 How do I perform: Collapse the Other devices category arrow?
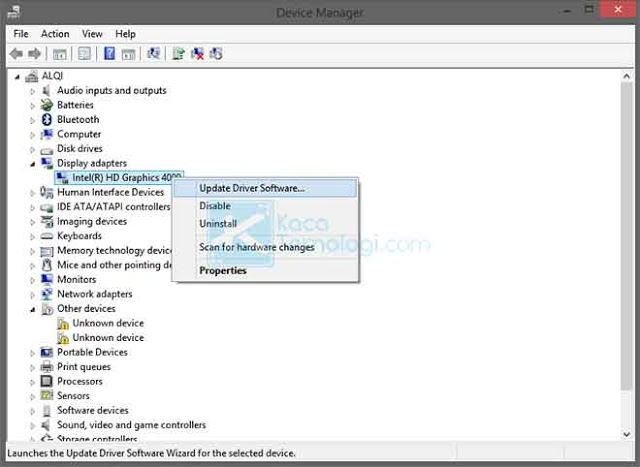point(33,310)
